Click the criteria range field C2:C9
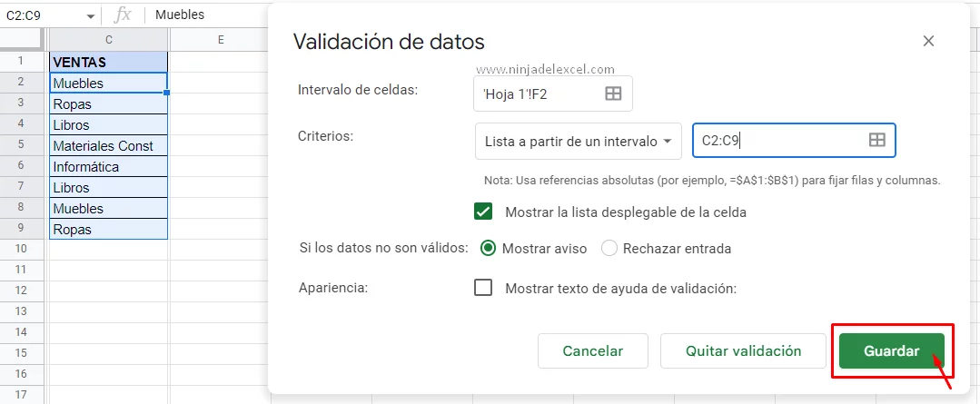 [794, 141]
